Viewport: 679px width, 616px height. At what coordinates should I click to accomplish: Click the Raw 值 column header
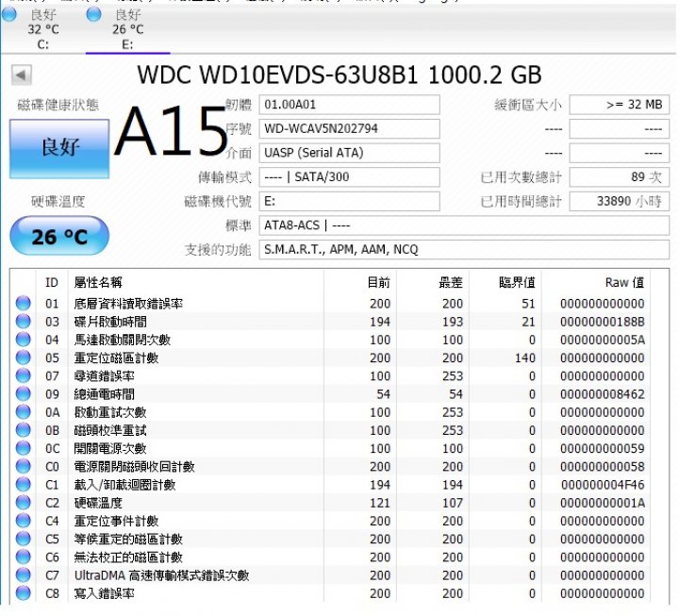pyautogui.click(x=595, y=282)
